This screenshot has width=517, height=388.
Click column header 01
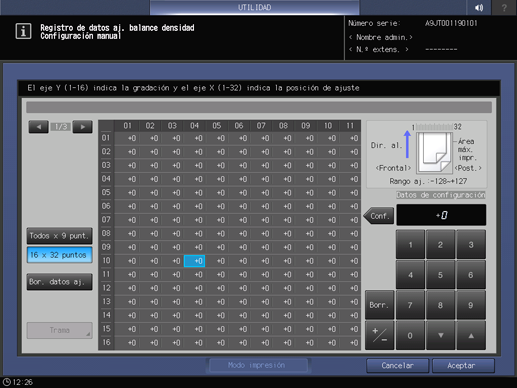tap(128, 126)
